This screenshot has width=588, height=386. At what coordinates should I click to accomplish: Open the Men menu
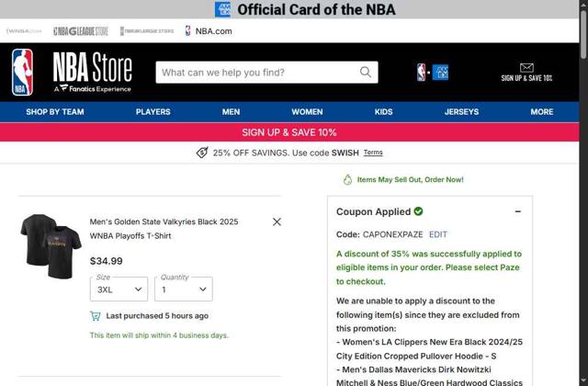click(x=231, y=112)
